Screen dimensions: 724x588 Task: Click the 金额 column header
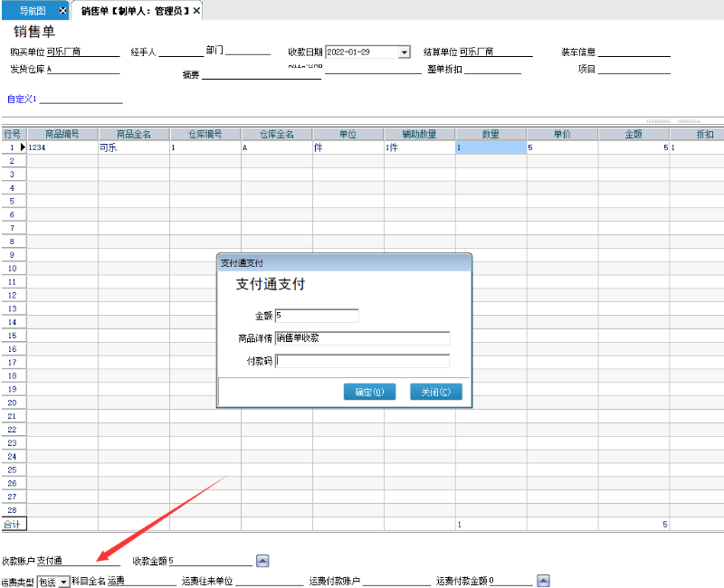633,134
